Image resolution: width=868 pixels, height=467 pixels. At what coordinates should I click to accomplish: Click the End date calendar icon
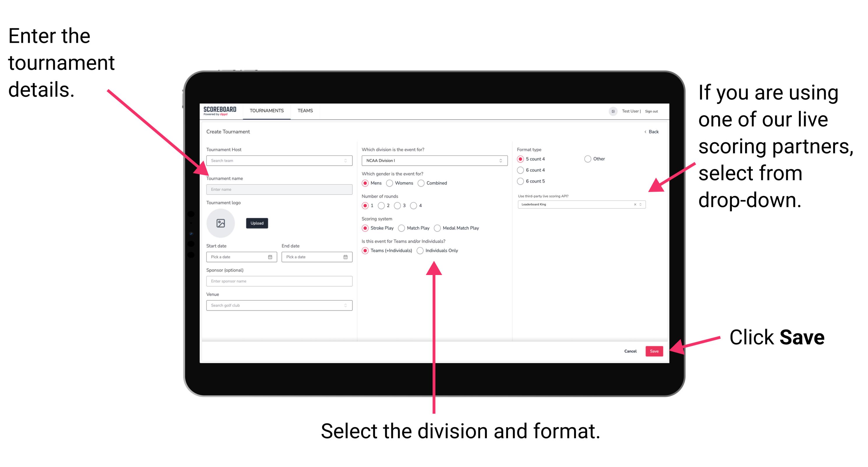tap(345, 257)
